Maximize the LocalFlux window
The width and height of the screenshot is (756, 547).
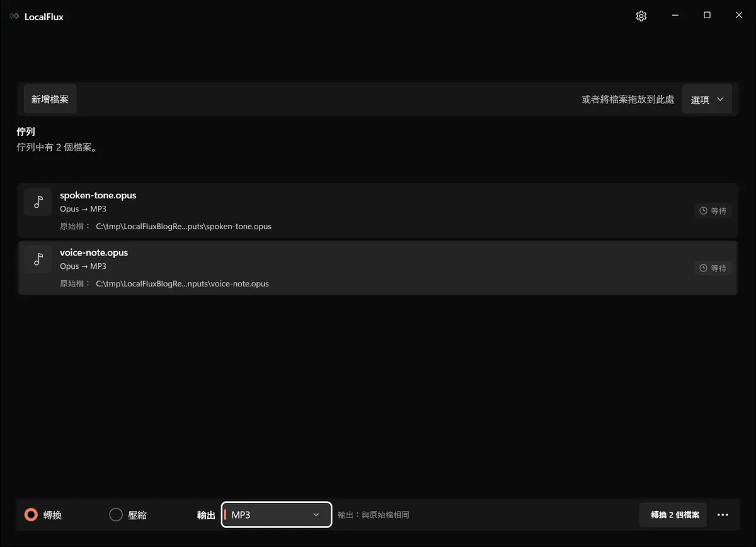pos(707,15)
